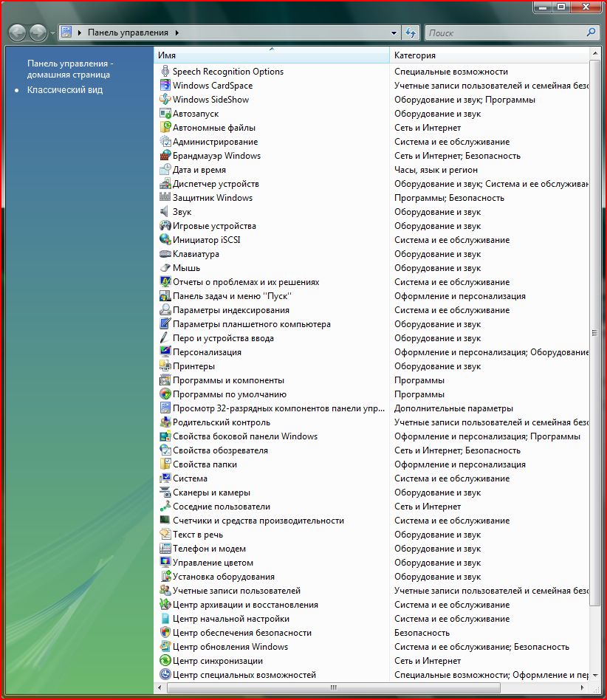The image size is (607, 700).
Task: Click in the Поиск search field
Action: [x=505, y=32]
